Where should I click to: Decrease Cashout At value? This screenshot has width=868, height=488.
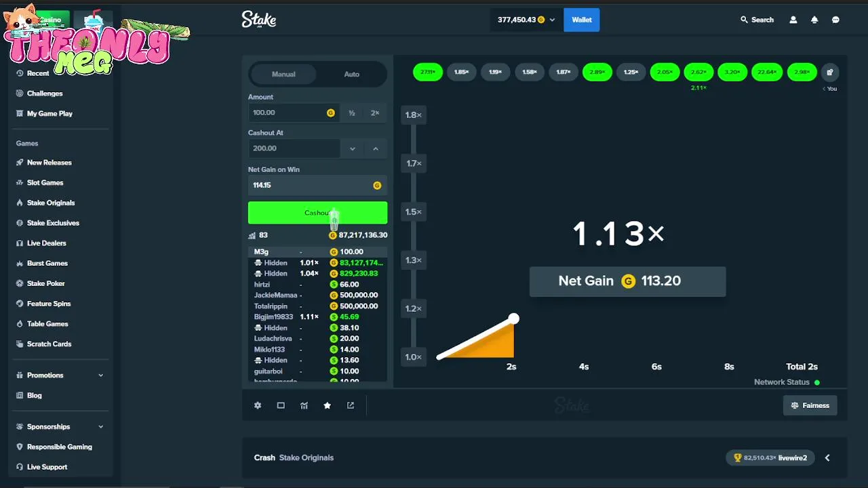(353, 148)
